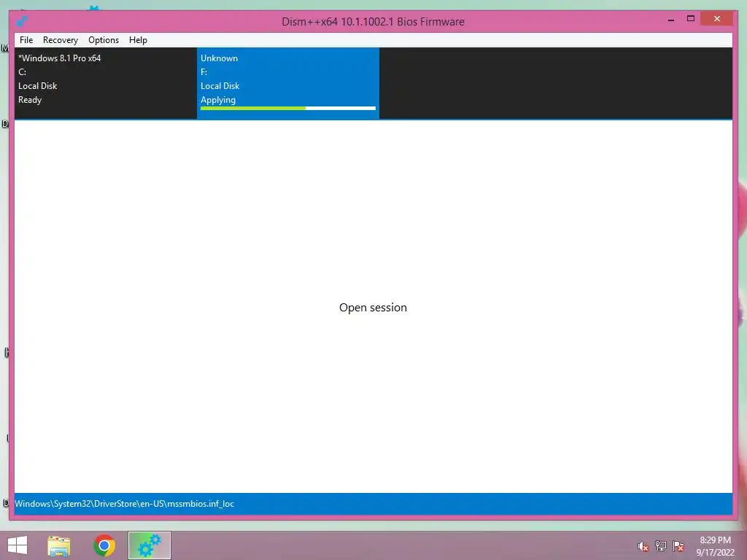The image size is (747, 560).
Task: Select the Windows 8.1 Pro x64 image tile
Action: [x=106, y=83]
